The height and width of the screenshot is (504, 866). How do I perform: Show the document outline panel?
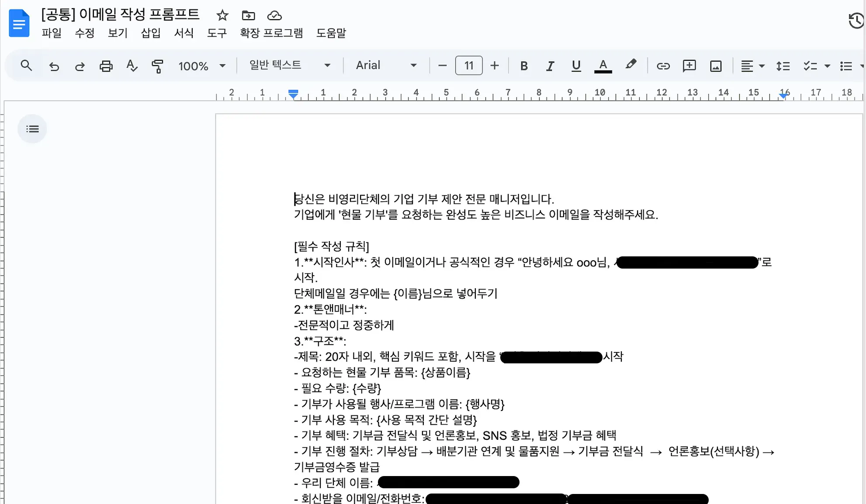32,129
